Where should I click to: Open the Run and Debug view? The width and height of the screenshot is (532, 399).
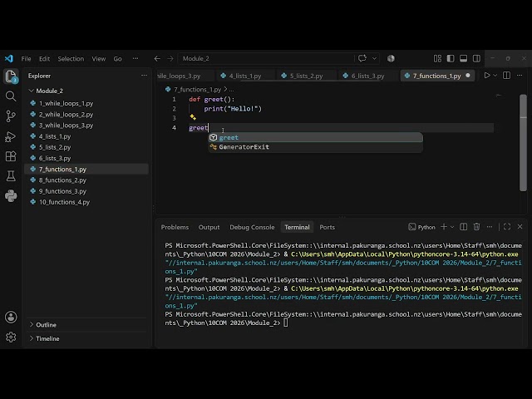(x=11, y=136)
